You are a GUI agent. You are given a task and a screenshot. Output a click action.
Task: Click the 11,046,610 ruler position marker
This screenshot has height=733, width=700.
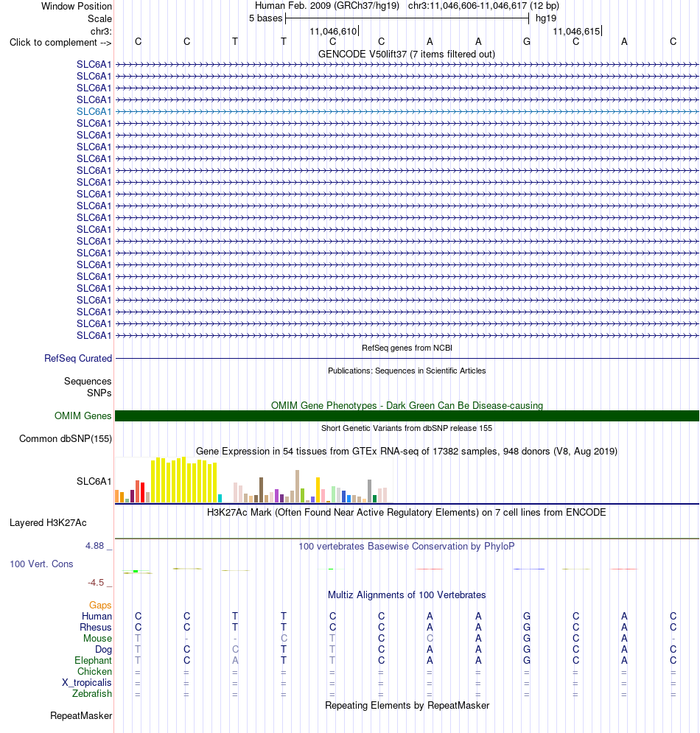coord(333,32)
